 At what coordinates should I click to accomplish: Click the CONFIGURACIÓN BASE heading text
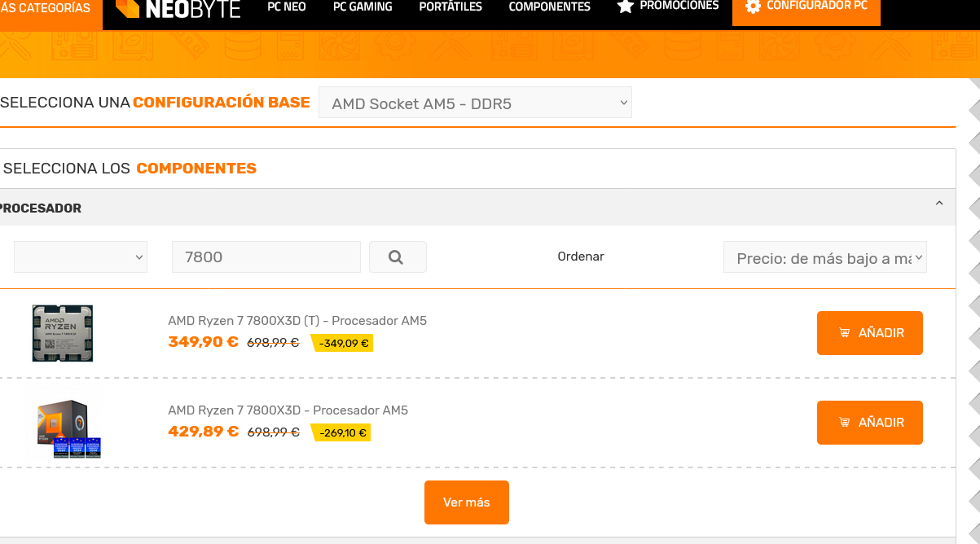coord(222,103)
